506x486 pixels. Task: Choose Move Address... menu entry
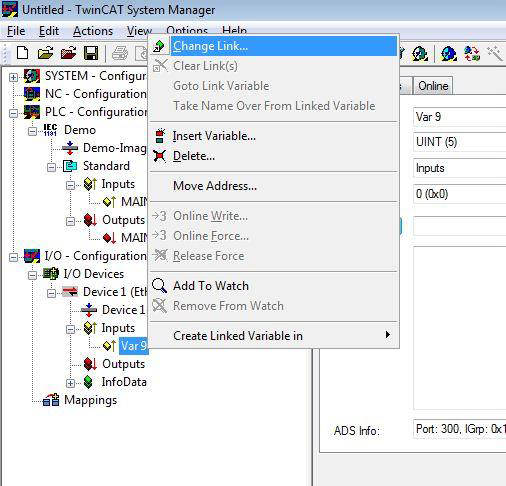[274, 186]
